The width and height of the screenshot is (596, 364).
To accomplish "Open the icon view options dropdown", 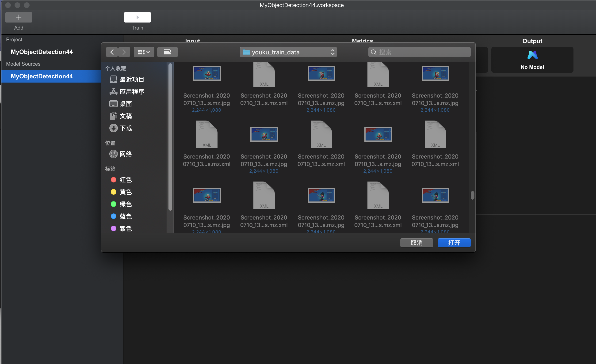I will coord(144,52).
